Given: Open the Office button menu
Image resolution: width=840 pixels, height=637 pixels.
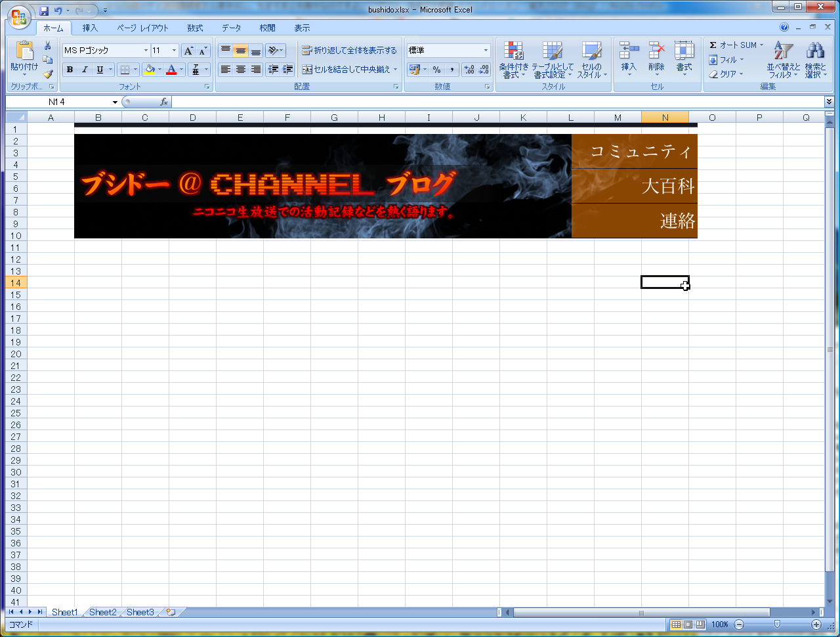Looking at the screenshot, I should point(19,16).
